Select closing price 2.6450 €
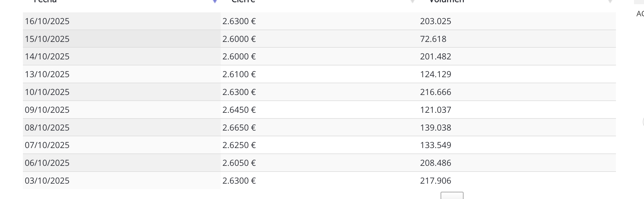This screenshot has height=199, width=644. coord(239,110)
